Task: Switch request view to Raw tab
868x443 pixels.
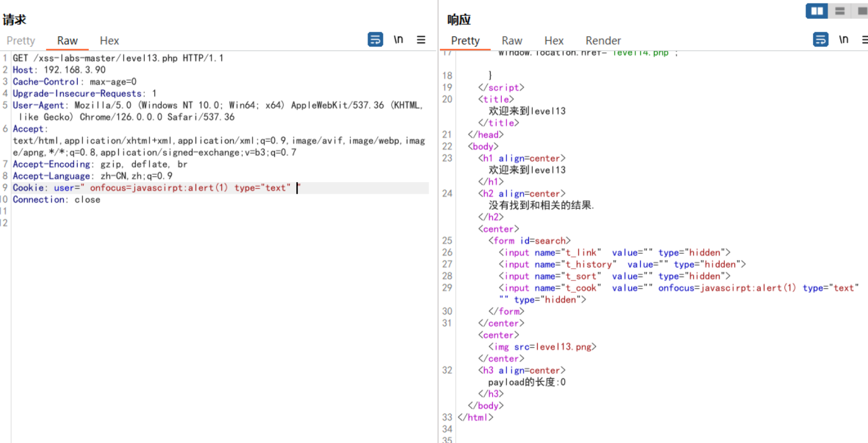Action: (x=67, y=41)
